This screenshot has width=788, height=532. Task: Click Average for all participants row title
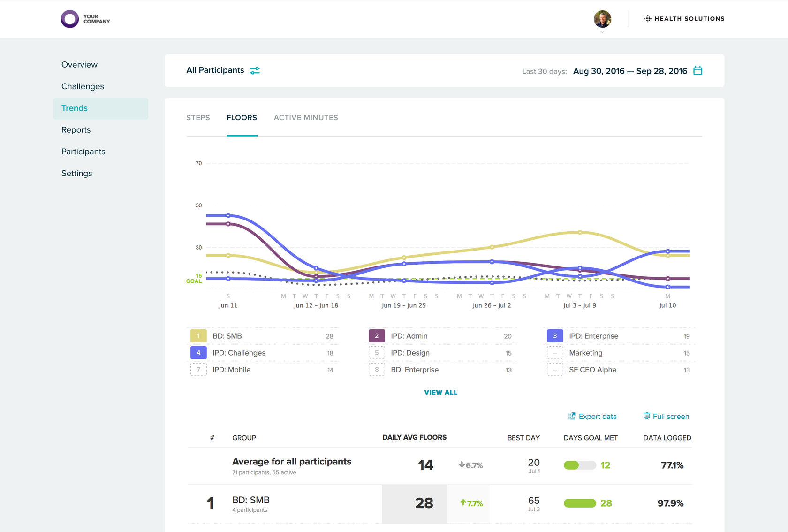pos(292,462)
